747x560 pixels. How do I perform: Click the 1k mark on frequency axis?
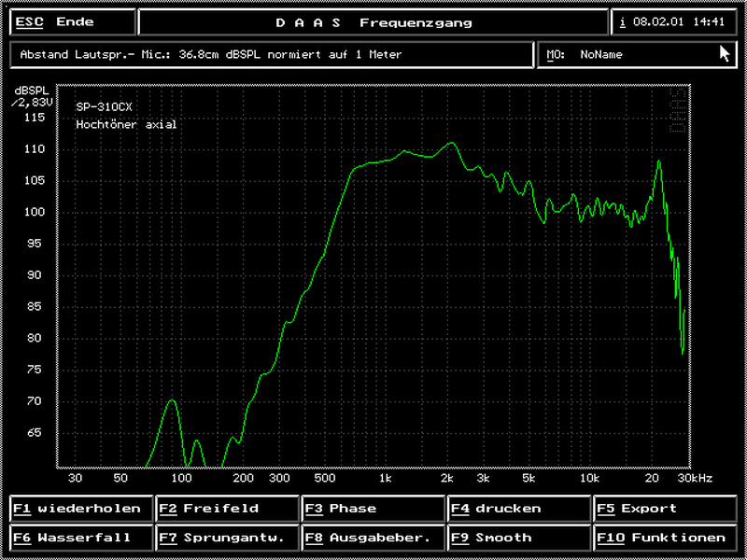(386, 478)
